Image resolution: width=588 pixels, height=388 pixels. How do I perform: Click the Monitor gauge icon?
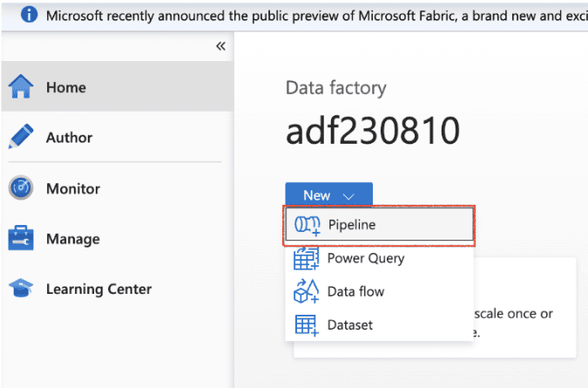tap(21, 188)
